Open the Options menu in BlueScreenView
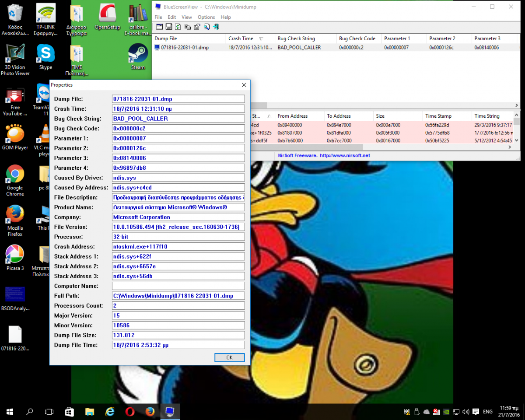The image size is (525, 420). 206,17
